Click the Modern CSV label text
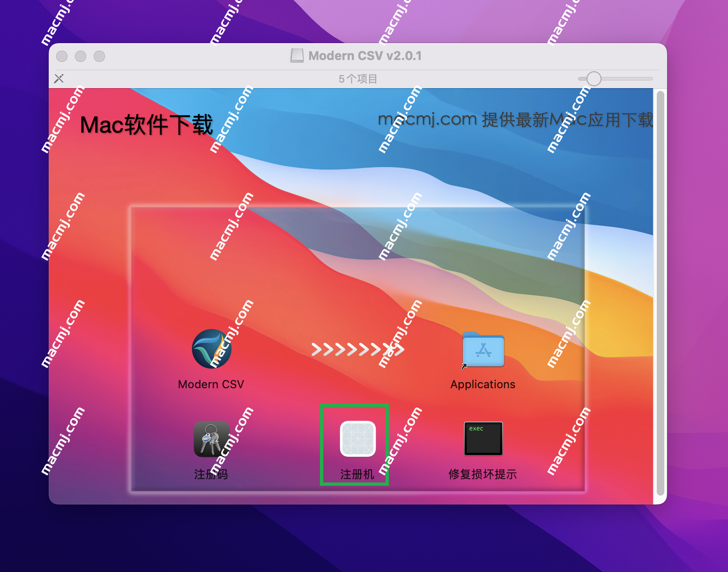The height and width of the screenshot is (572, 728). point(211,384)
